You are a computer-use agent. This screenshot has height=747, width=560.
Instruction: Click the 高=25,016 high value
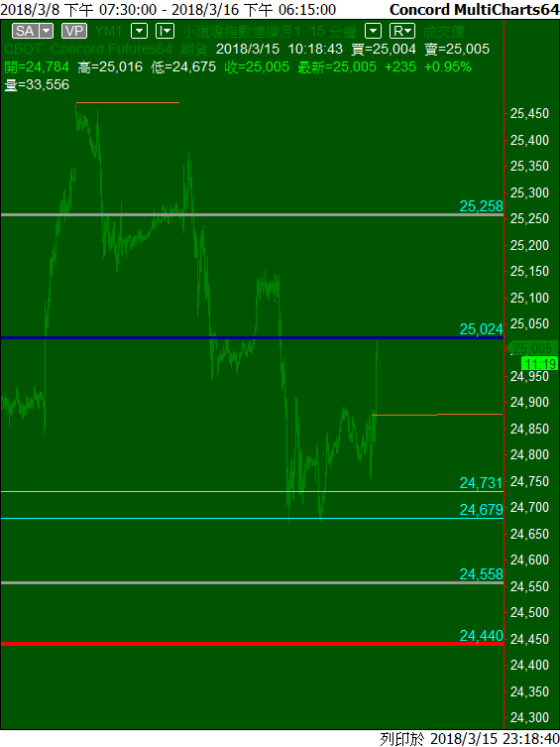click(110, 66)
